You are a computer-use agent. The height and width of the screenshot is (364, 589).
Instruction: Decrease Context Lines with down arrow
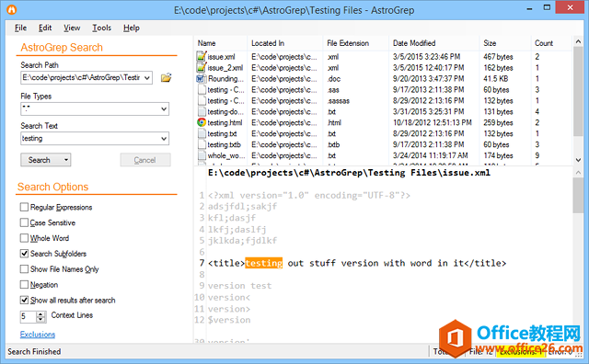40,320
